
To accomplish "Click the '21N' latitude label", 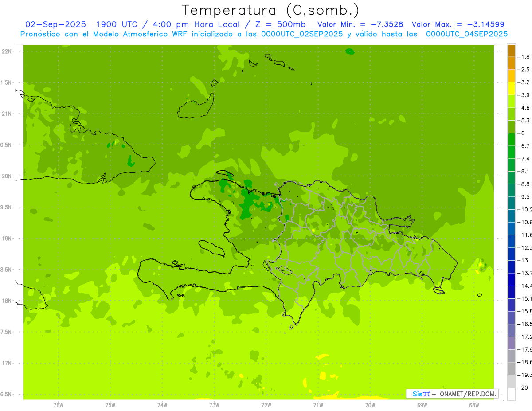I will pyautogui.click(x=7, y=114).
